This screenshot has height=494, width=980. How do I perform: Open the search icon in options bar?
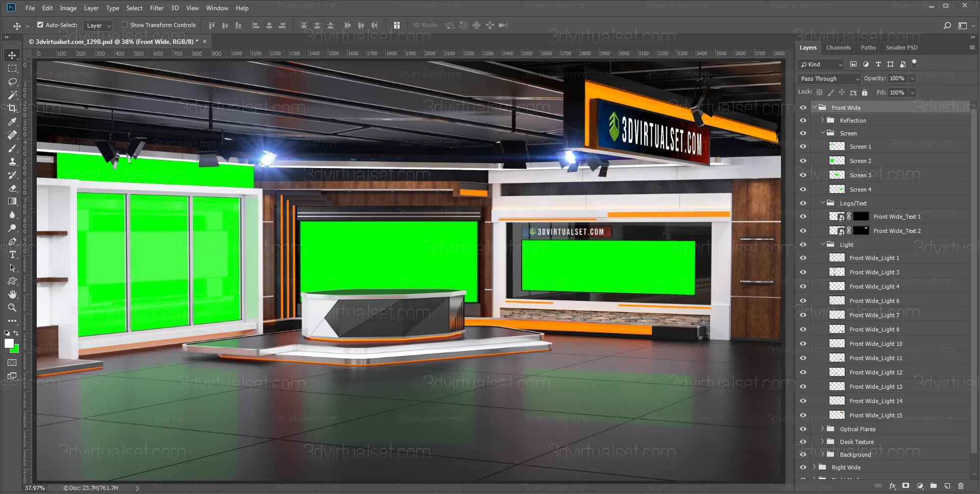947,26
